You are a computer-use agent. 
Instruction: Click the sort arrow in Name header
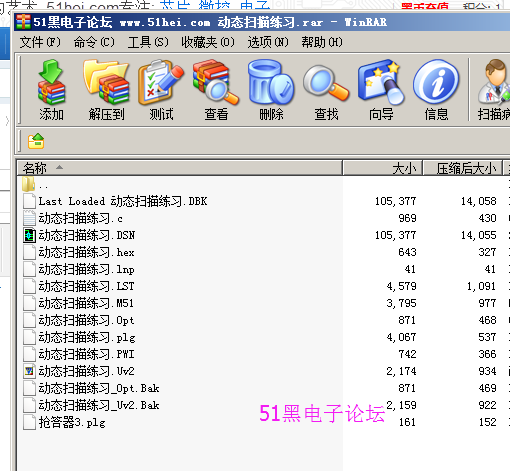[59, 167]
